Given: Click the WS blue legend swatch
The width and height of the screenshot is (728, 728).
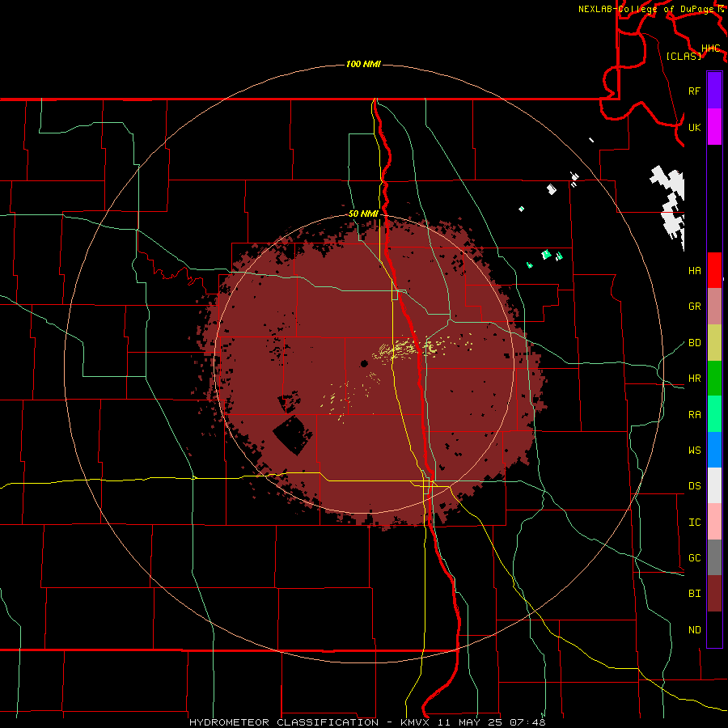Looking at the screenshot, I should pyautogui.click(x=714, y=450).
